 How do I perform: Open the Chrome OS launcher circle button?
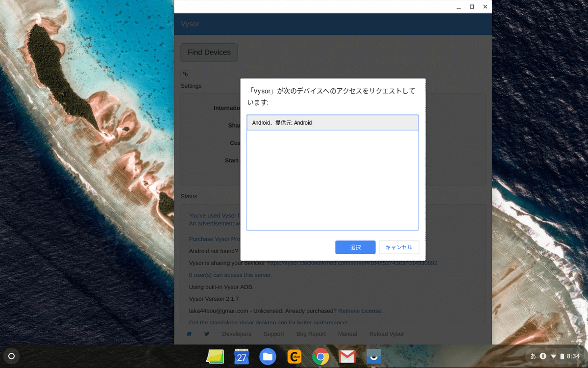tap(12, 356)
